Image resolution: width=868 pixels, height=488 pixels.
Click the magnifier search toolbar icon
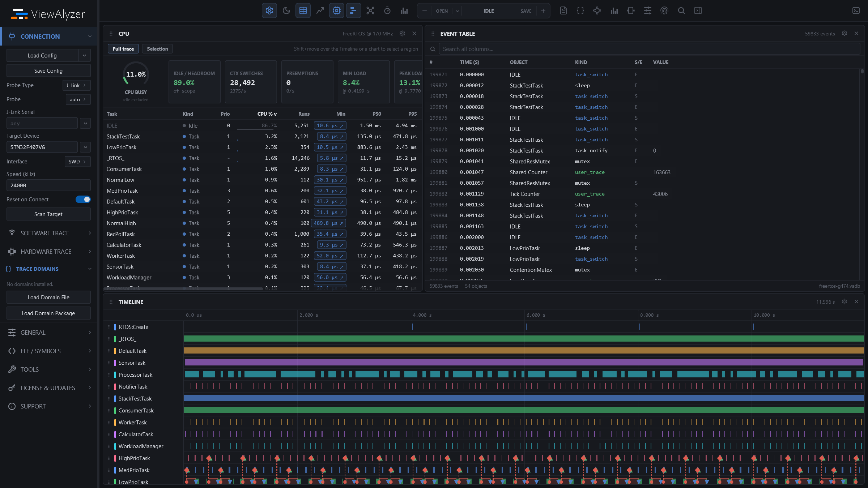tap(681, 11)
